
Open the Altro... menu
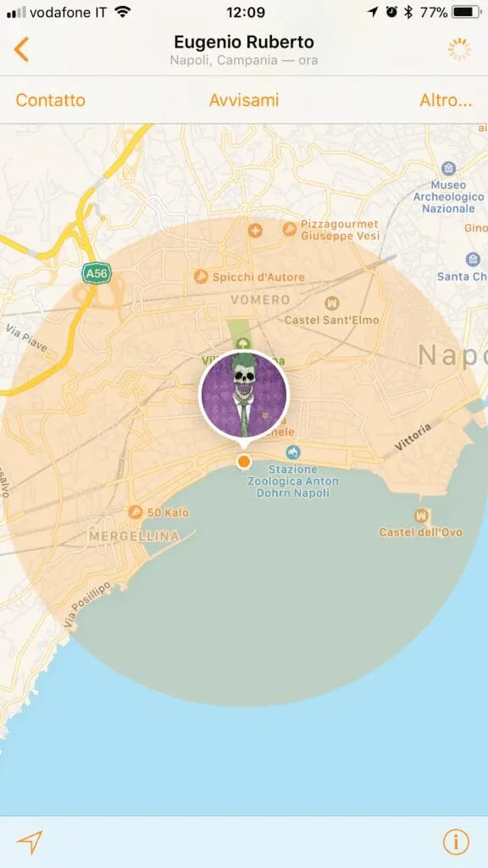pyautogui.click(x=446, y=100)
